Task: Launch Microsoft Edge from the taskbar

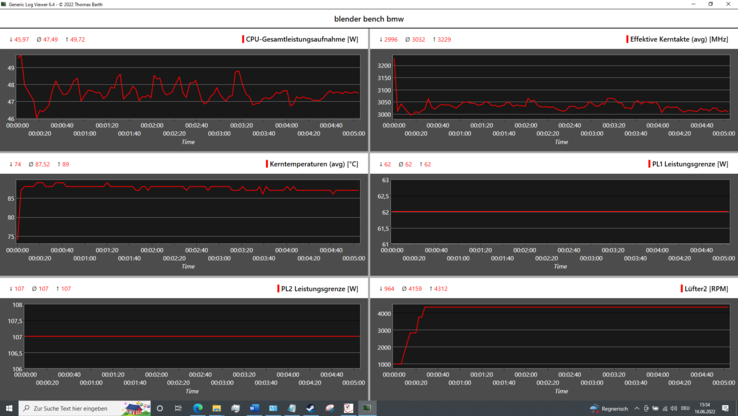Action: [x=198, y=408]
